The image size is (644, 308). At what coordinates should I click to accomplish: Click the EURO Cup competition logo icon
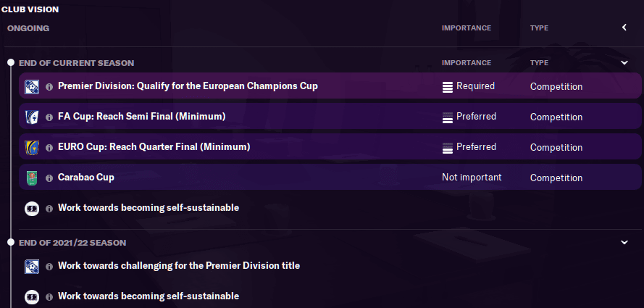point(32,147)
